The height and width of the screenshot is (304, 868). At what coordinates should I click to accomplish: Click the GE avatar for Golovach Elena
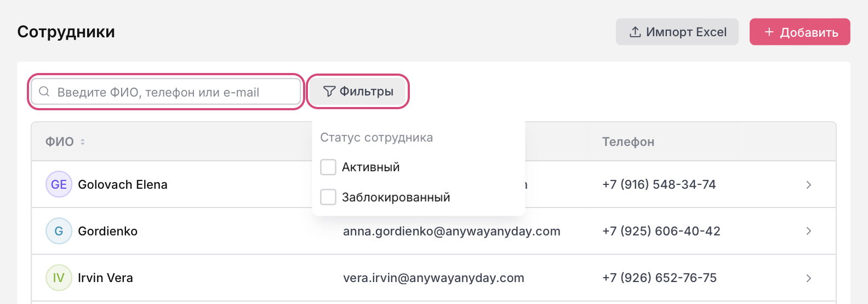click(59, 184)
